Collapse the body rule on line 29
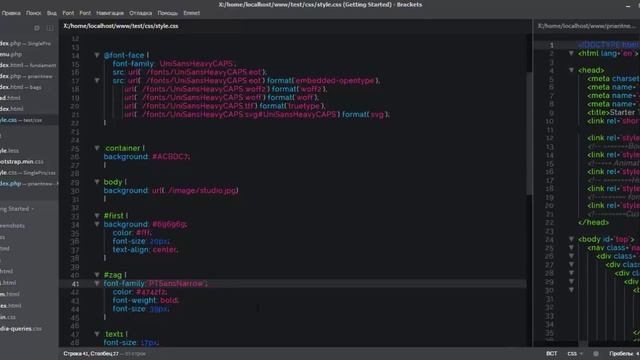 [97, 182]
